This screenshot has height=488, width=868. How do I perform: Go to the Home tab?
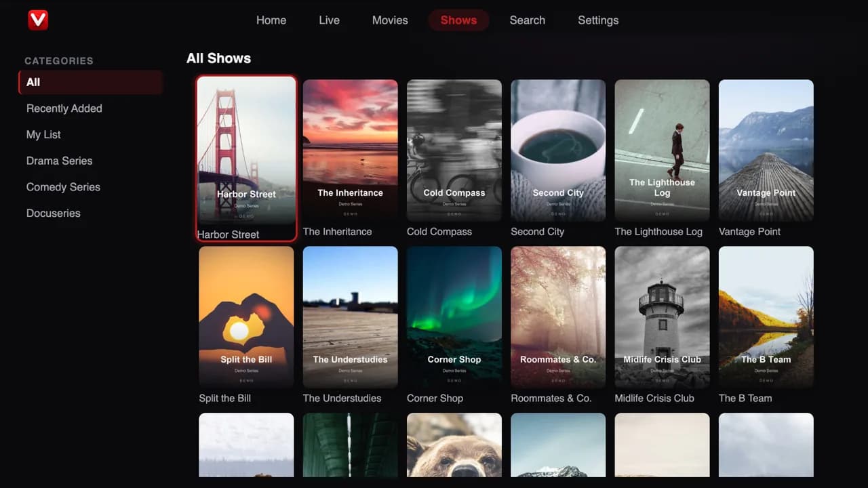click(x=271, y=20)
